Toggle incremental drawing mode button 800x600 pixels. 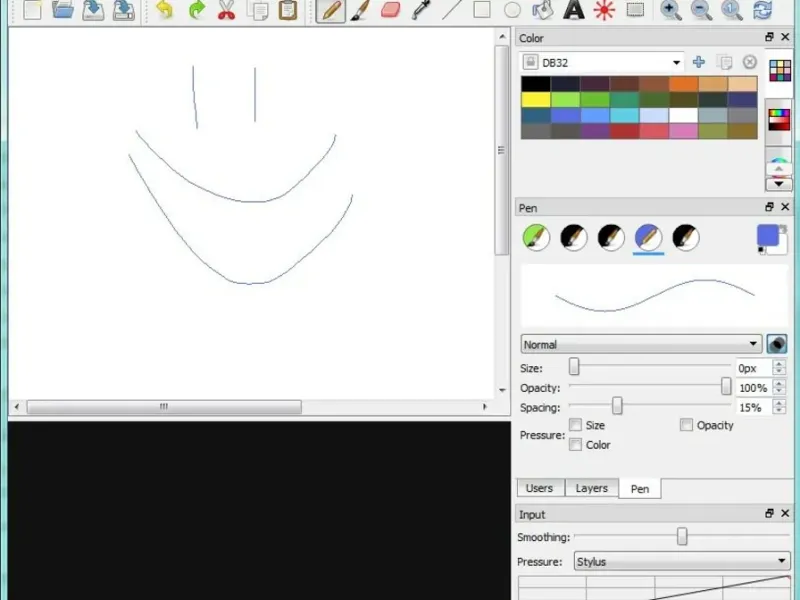coord(777,344)
